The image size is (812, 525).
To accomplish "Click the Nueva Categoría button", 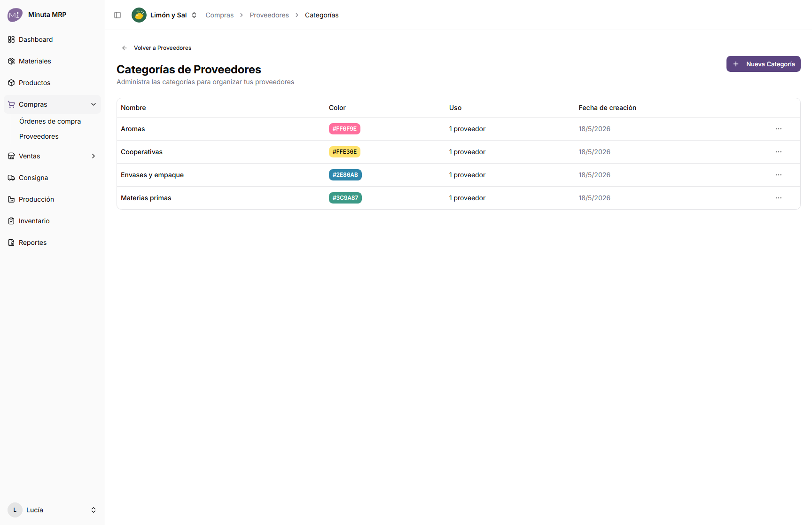I will [x=763, y=64].
